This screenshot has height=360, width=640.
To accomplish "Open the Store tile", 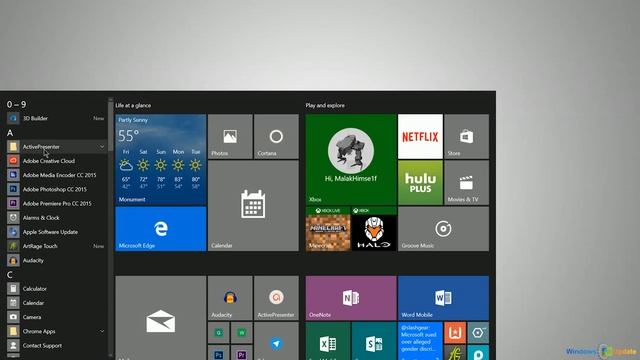I will coord(467,136).
